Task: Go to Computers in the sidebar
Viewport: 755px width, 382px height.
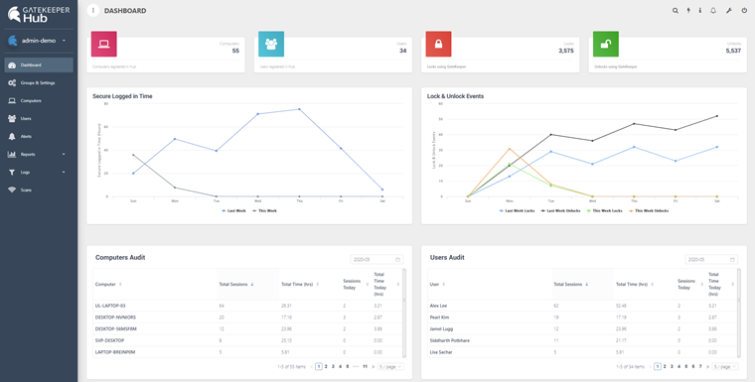Action: pos(39,101)
